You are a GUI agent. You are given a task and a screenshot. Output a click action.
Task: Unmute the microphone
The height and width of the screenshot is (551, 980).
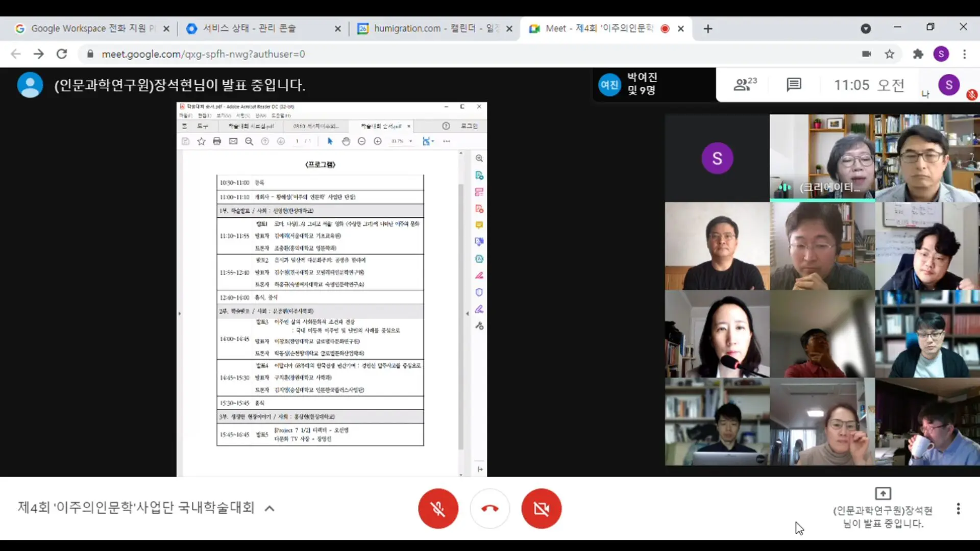coord(437,509)
